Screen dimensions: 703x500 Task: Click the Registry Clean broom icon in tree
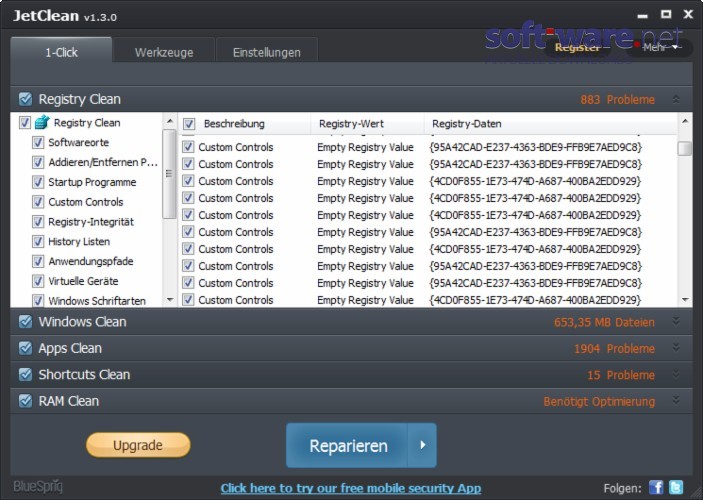pos(42,122)
